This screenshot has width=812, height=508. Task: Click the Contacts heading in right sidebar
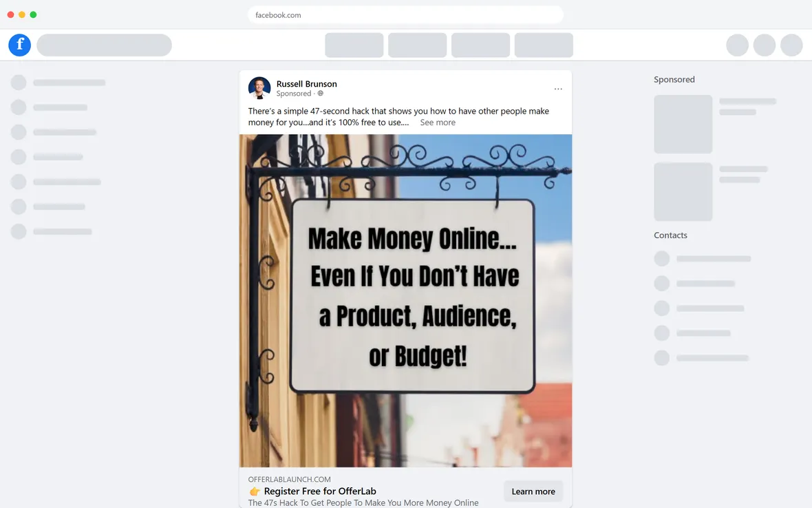coord(671,235)
